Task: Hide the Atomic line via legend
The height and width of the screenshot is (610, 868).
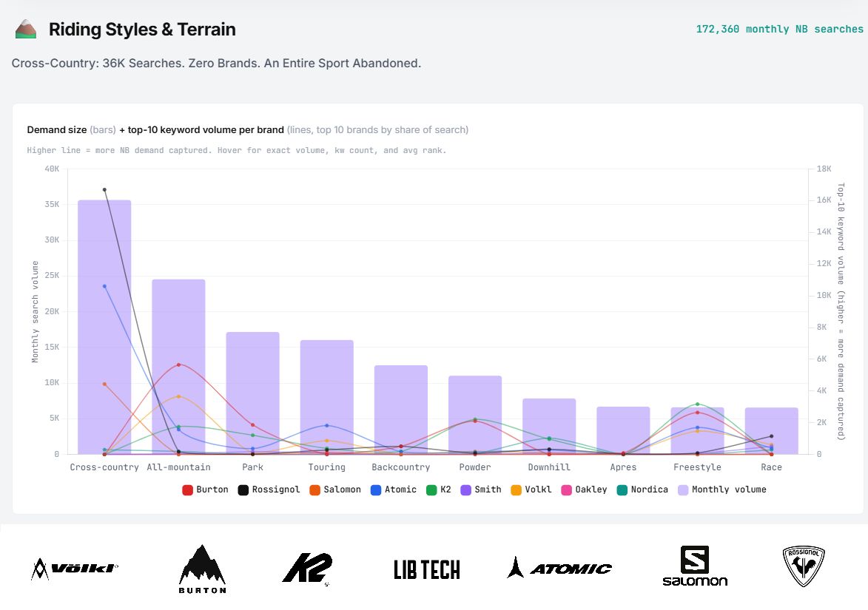Action: [394, 490]
